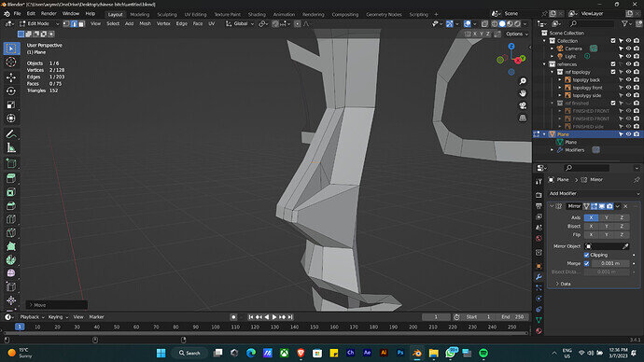Viewport: 644px width, 362px height.
Task: Open the Add Modifier dropdown
Action: (x=595, y=193)
